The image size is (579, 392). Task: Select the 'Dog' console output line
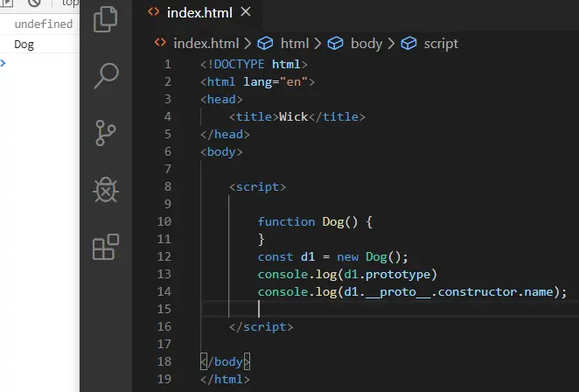point(24,45)
